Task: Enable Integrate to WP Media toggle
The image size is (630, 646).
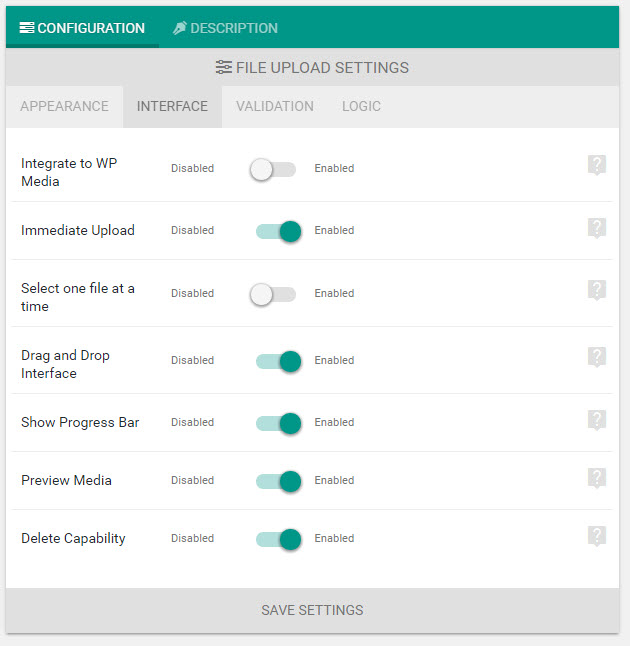Action: [x=273, y=169]
